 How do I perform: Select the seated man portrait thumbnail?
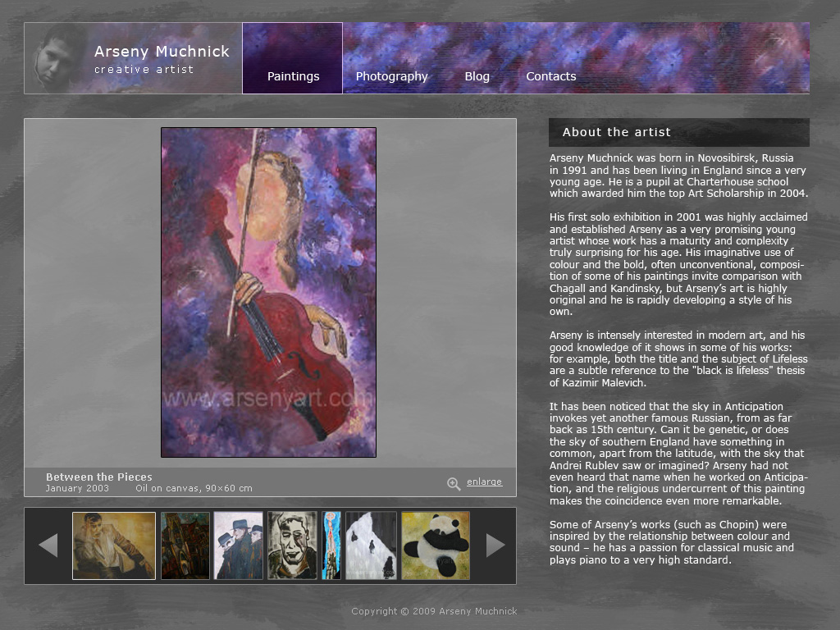[x=114, y=546]
